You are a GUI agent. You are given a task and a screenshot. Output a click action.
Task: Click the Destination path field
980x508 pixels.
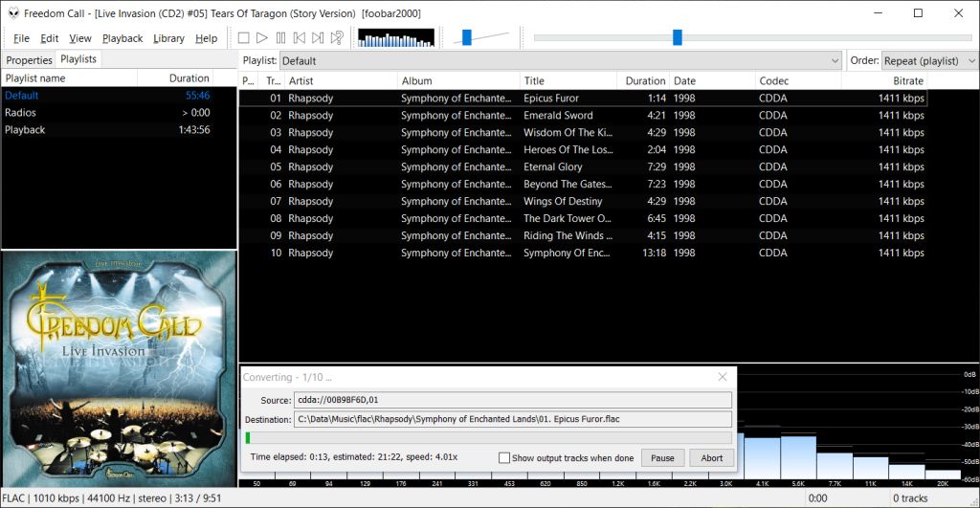(513, 419)
